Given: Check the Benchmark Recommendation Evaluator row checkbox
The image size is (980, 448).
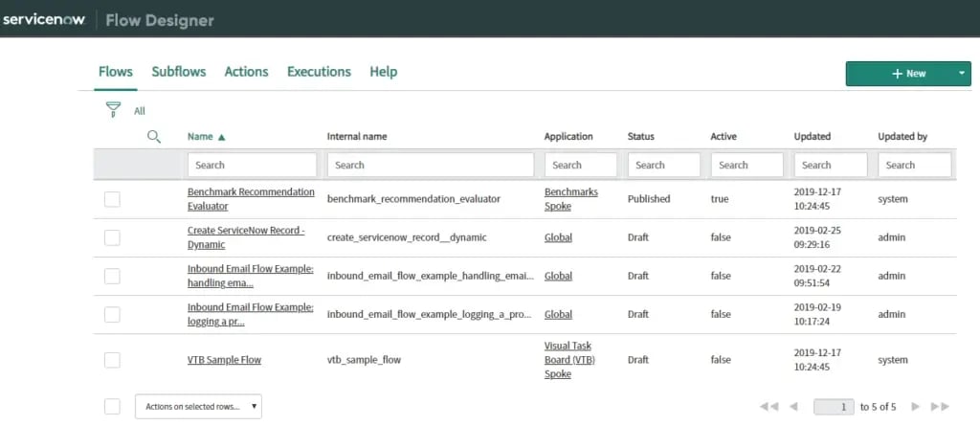Looking at the screenshot, I should 112,199.
